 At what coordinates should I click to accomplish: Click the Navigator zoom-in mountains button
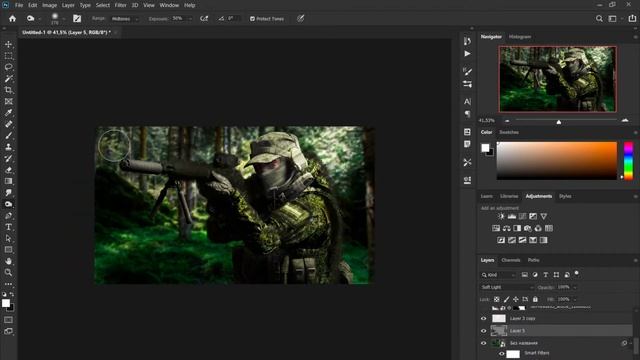[625, 120]
